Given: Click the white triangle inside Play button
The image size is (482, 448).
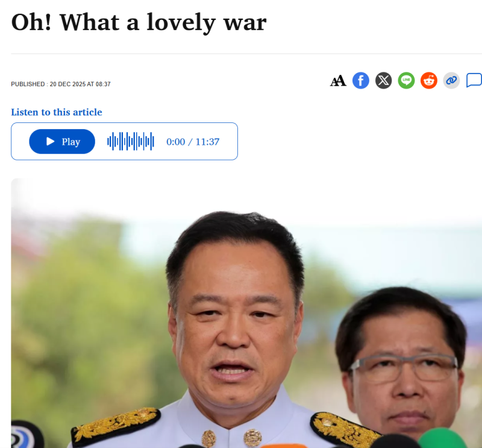Looking at the screenshot, I should pos(50,142).
